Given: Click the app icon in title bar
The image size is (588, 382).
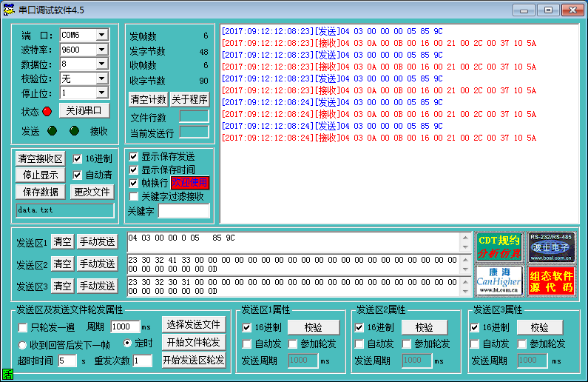Looking at the screenshot, I should coord(9,10).
